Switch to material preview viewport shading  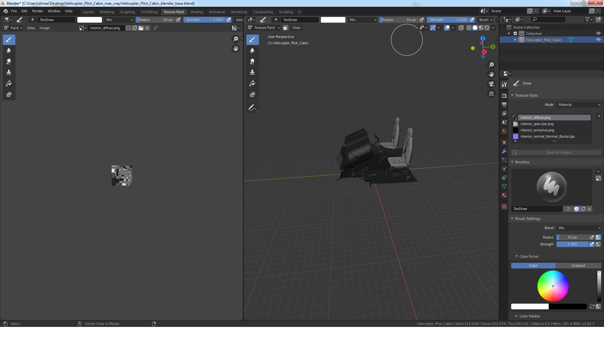click(x=481, y=28)
